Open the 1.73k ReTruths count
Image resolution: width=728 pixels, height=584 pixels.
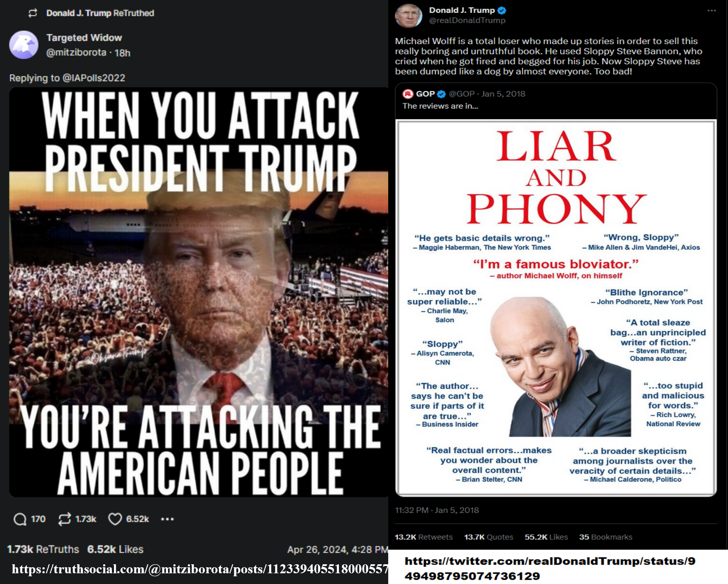[43, 549]
